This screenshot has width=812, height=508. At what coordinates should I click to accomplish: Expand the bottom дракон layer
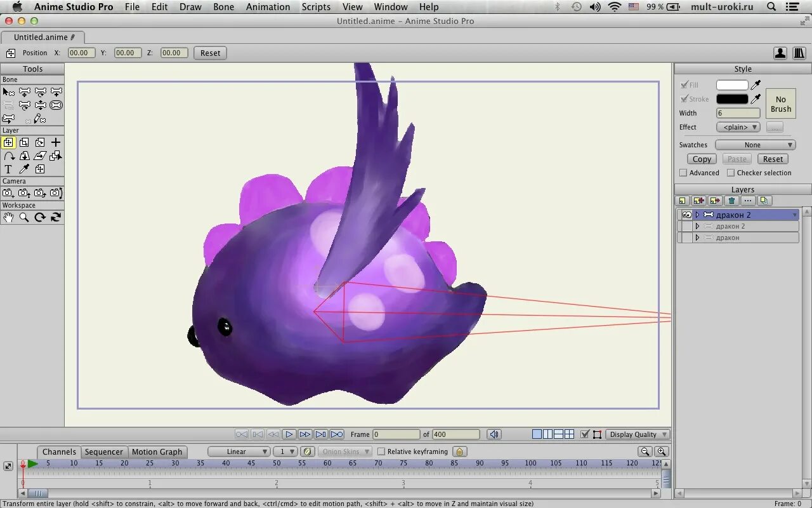pyautogui.click(x=697, y=237)
